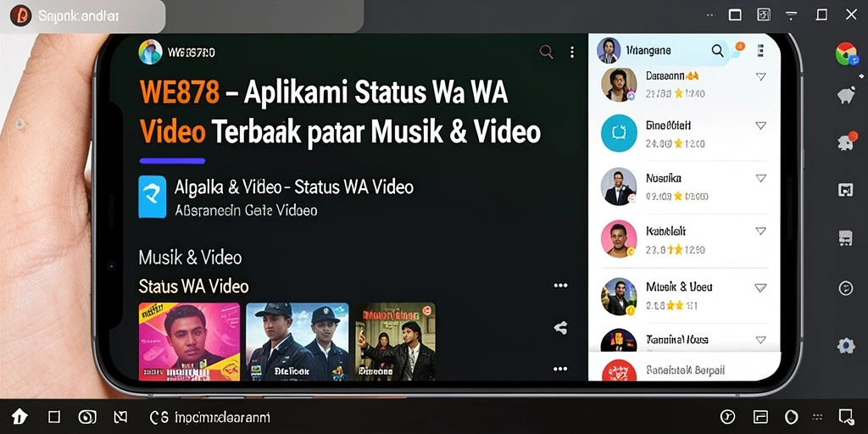This screenshot has width=868, height=434.
Task: Click the dim truck icon in the right sidebar
Action: point(845,238)
